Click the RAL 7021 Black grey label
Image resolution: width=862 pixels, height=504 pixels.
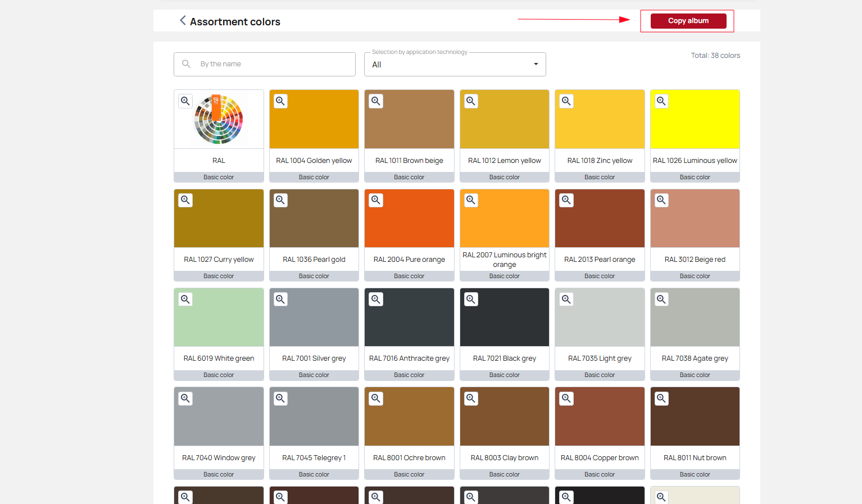(x=505, y=358)
